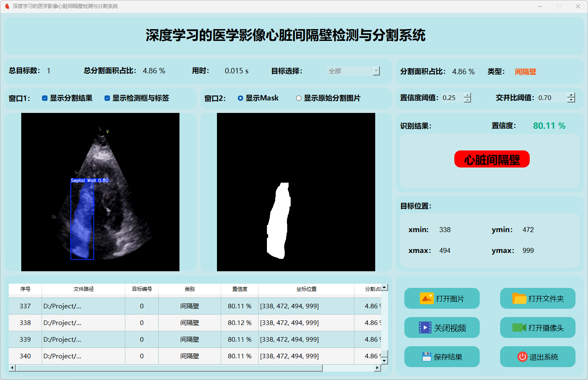This screenshot has width=588, height=380.
Task: Click the table's scroll down arrow
Action: [x=384, y=360]
